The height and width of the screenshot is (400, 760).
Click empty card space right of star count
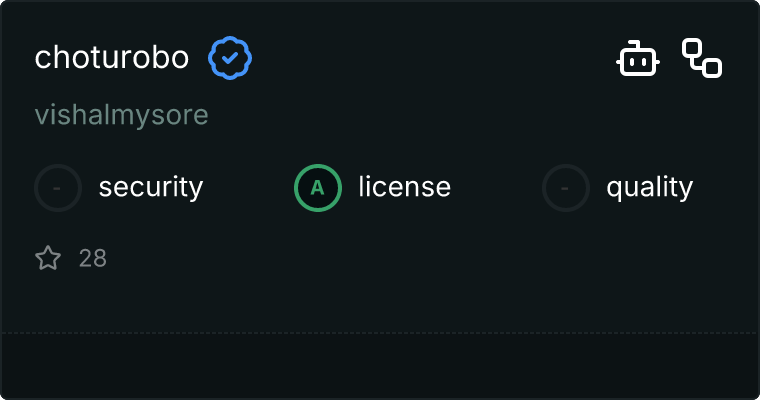400,259
